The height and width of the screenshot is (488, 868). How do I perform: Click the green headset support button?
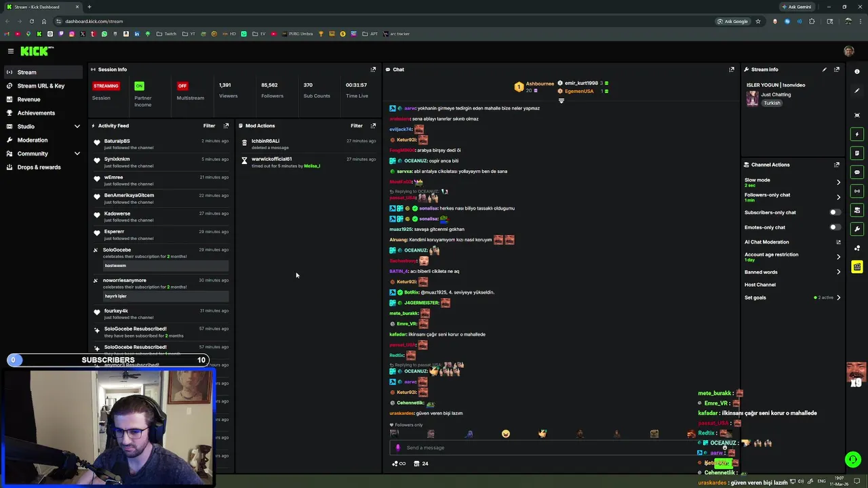click(x=853, y=460)
